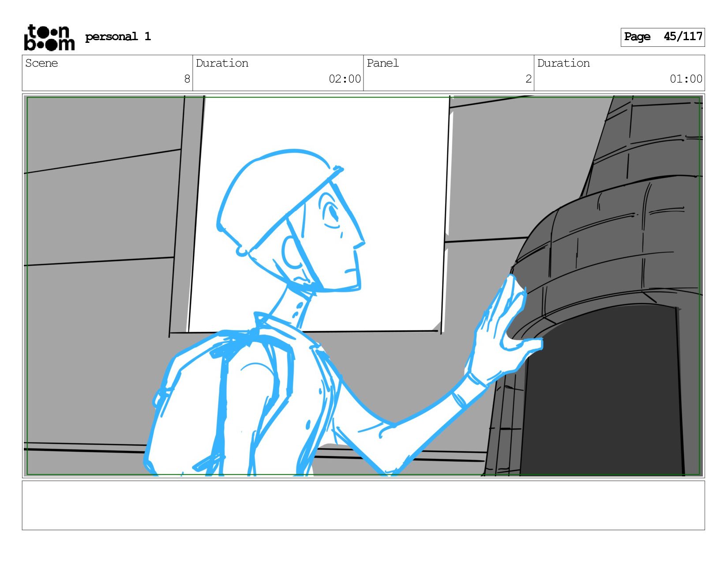Select the 'personal 1' project title
Image resolution: width=728 pixels, height=563 pixels.
[x=118, y=37]
